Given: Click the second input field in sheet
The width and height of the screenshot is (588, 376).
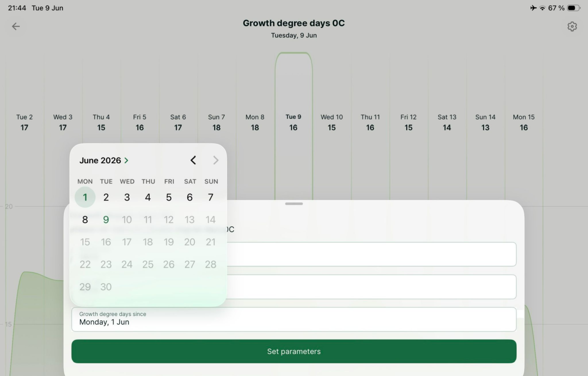Looking at the screenshot, I should point(294,287).
